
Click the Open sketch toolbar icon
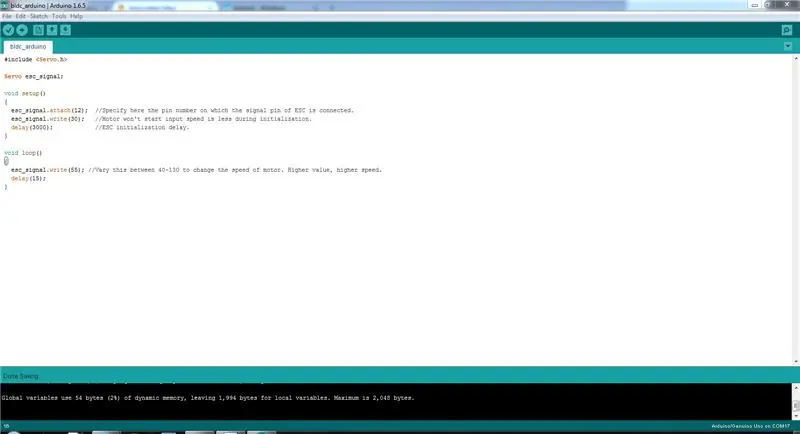click(52, 30)
